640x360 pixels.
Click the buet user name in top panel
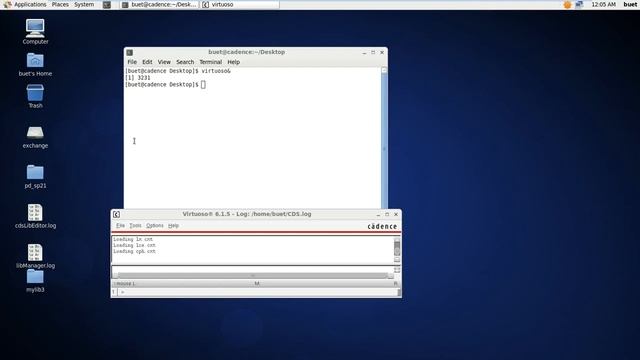click(630, 4)
